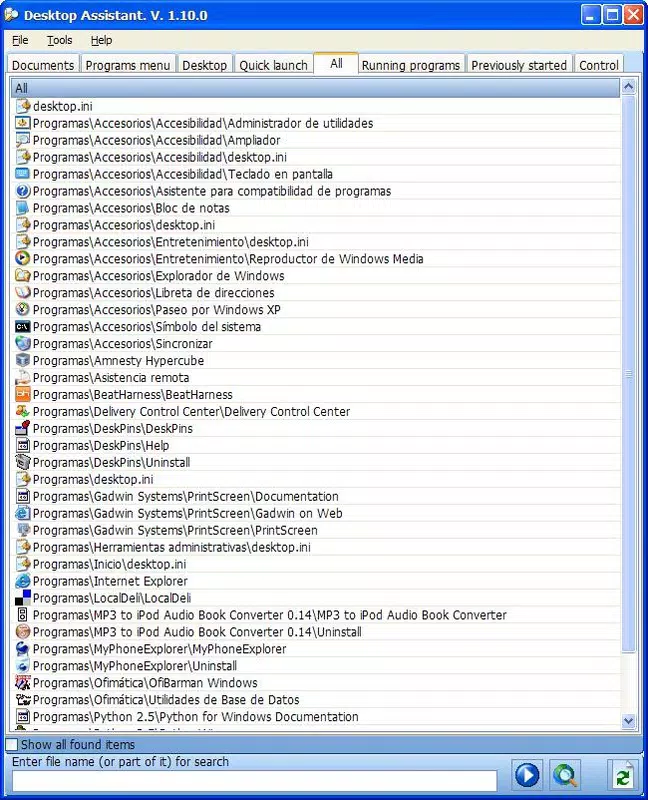Click the file name search input field
The height and width of the screenshot is (800, 648).
point(254,781)
